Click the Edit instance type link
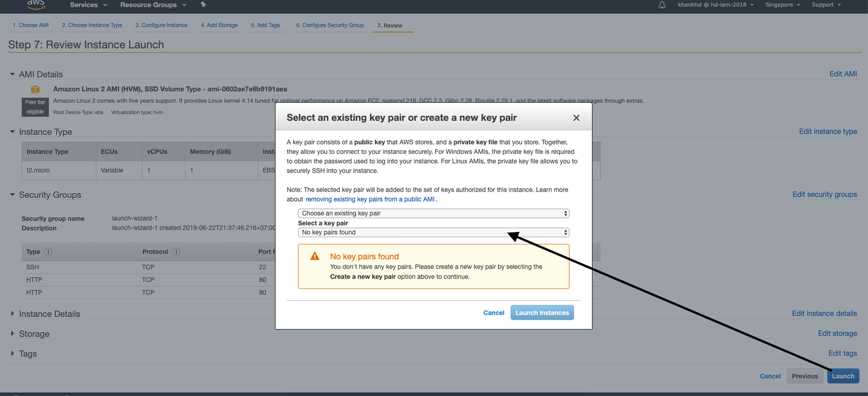Screen dimensions: 868x396 click(x=827, y=132)
